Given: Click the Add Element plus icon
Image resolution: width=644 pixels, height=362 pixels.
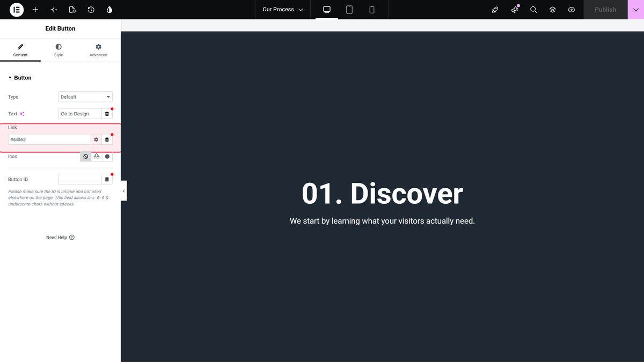Looking at the screenshot, I should [x=35, y=10].
